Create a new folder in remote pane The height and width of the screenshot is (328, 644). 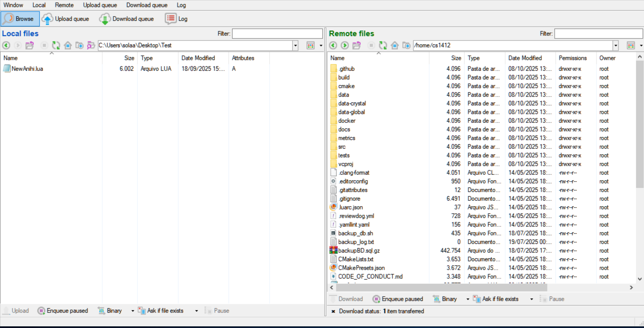coord(406,45)
